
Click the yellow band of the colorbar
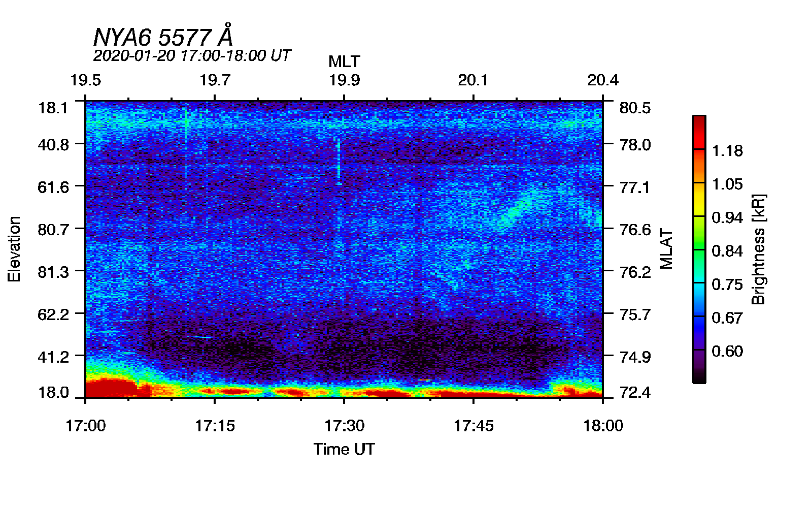(699, 199)
